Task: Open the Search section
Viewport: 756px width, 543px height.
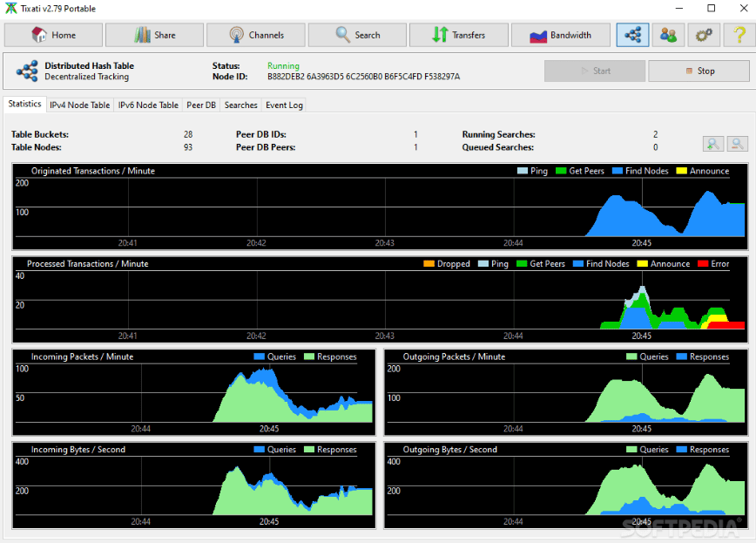Action: coord(357,35)
